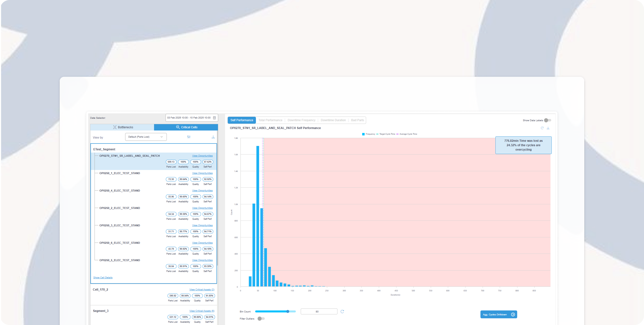Open the date range calendar icon
This screenshot has width=644, height=325.
pos(214,118)
